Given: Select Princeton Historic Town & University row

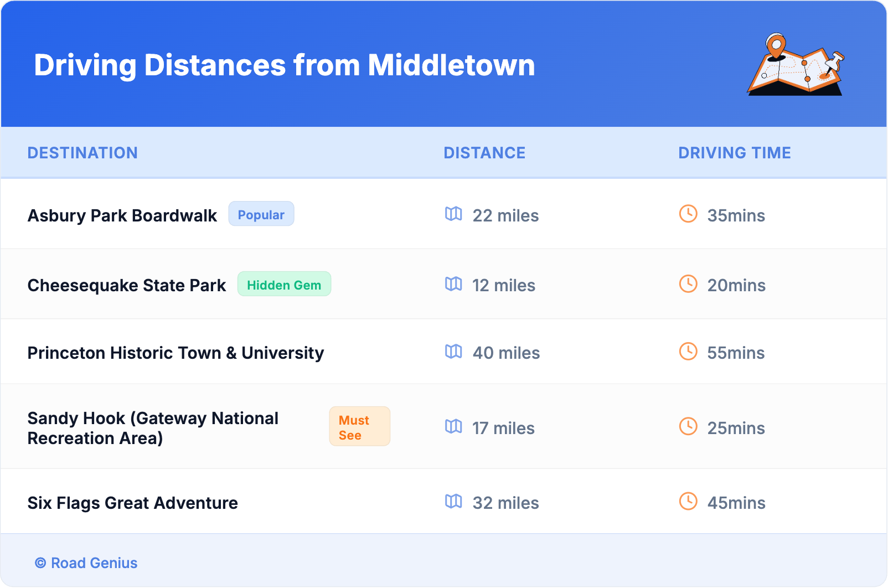Looking at the screenshot, I should click(175, 353).
